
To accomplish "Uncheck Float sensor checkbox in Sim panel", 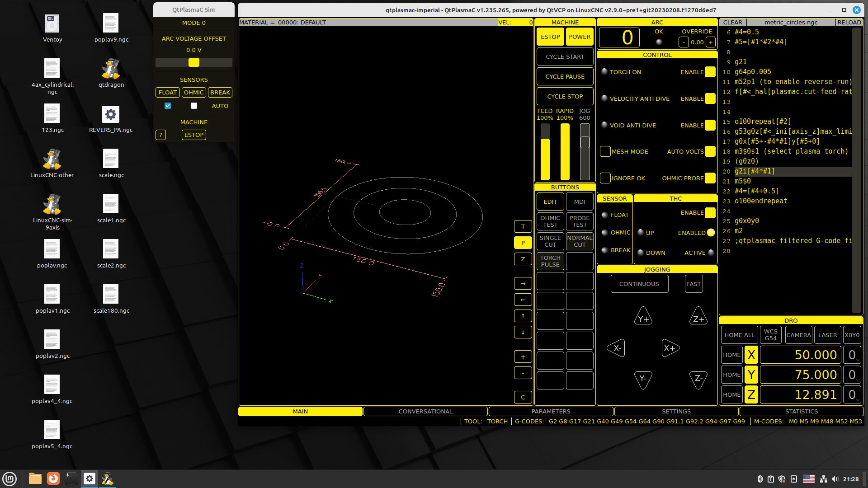I will [168, 106].
